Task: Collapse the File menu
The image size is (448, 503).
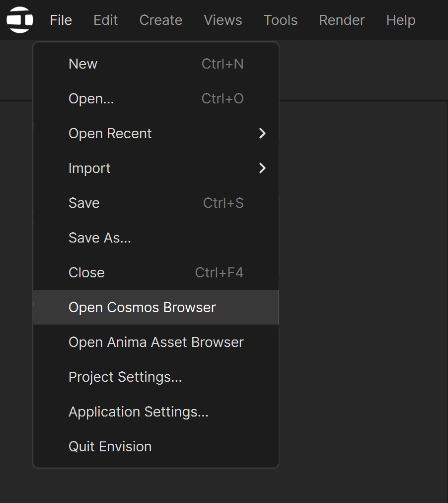Action: pos(61,20)
